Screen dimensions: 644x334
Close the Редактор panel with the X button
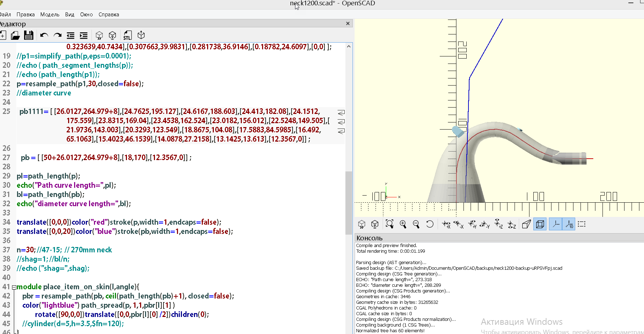348,23
